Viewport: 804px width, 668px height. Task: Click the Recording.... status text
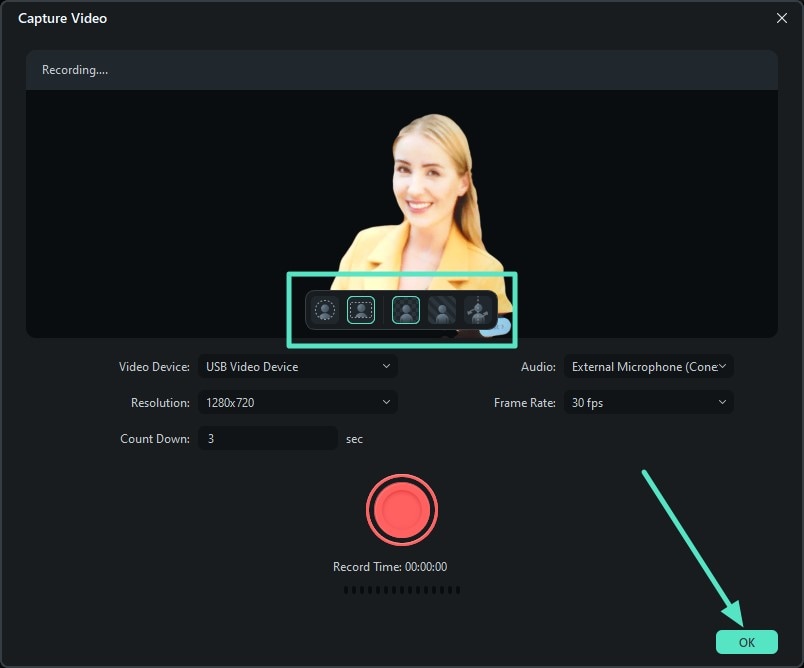pyautogui.click(x=75, y=70)
